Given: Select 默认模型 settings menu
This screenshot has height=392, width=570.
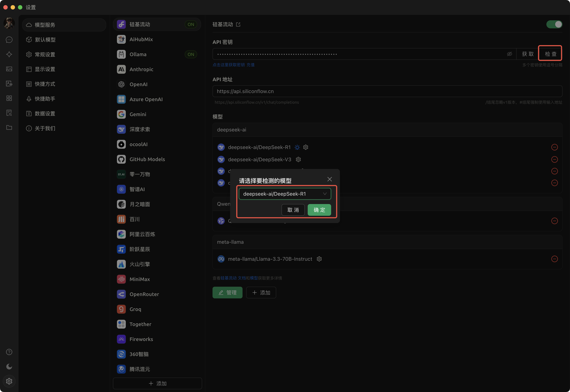Looking at the screenshot, I should 45,40.
